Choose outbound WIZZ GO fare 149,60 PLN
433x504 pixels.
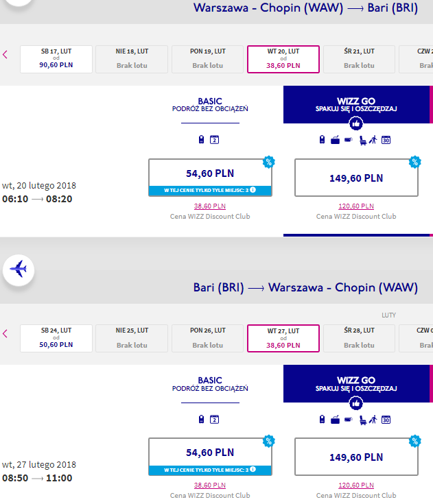(356, 178)
